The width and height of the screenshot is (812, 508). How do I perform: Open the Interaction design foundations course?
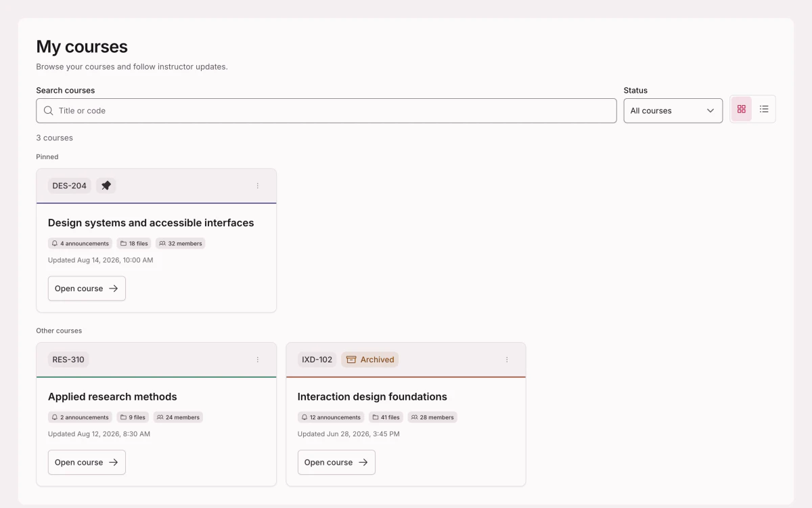tap(336, 463)
